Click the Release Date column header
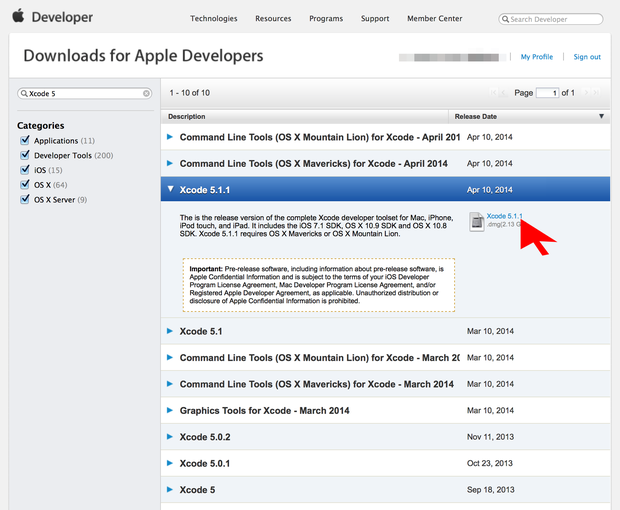This screenshot has width=620, height=510. tap(476, 117)
